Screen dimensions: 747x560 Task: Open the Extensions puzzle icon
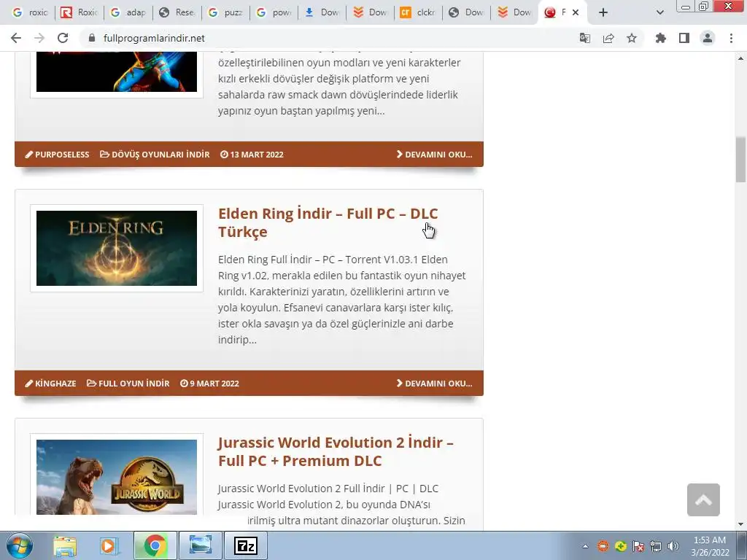(660, 38)
